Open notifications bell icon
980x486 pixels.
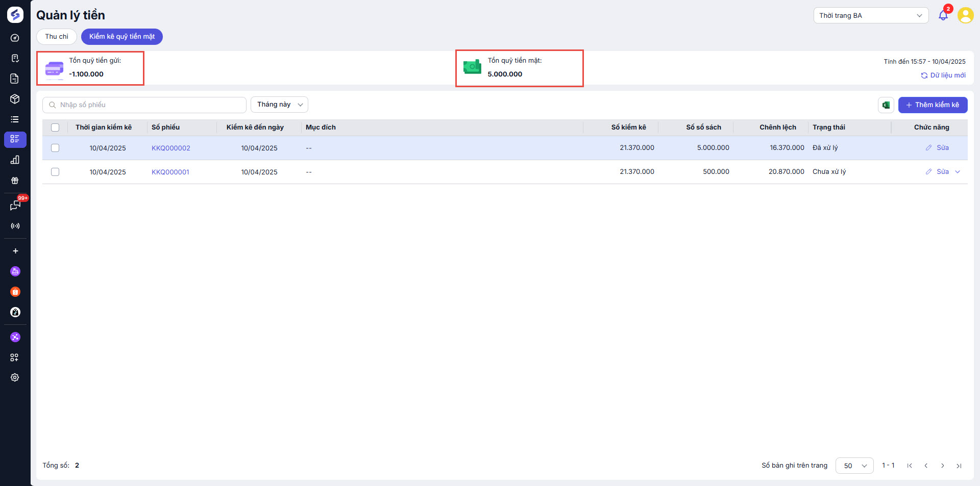click(x=943, y=15)
